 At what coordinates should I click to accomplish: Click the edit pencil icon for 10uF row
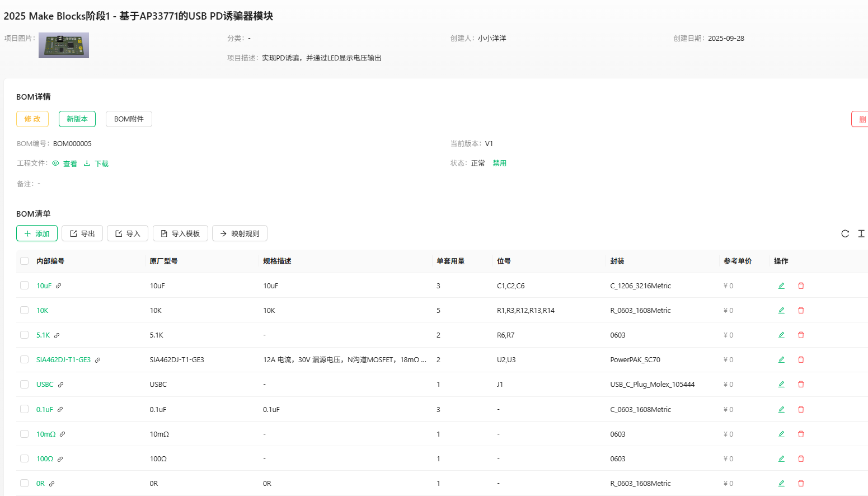pos(781,286)
